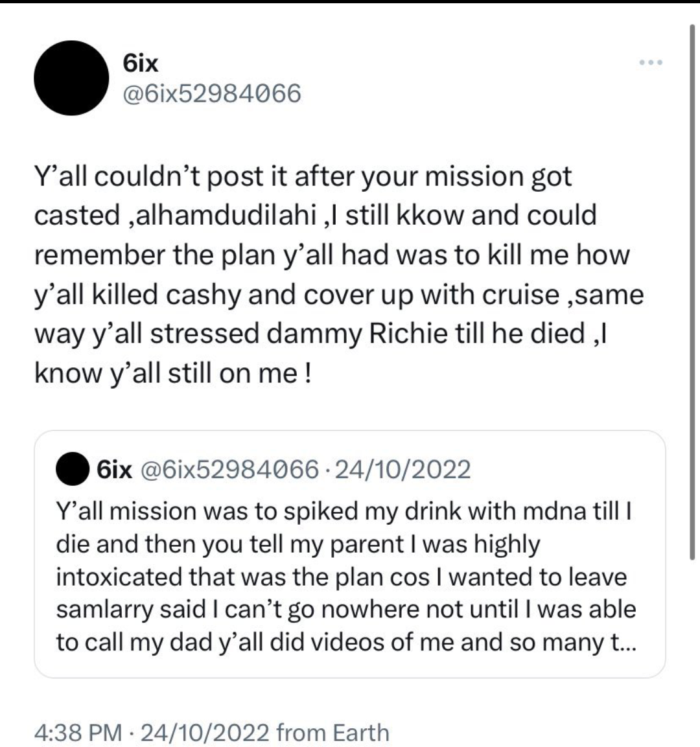Viewport: 700px width, 747px height.
Task: Click the bold 6ix name in quoted tweet
Action: 113,468
